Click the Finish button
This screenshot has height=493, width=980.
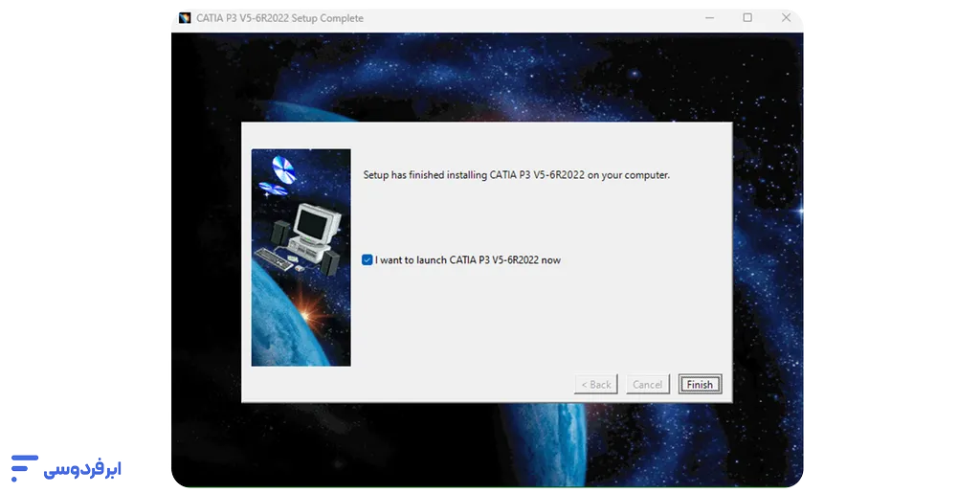click(700, 385)
